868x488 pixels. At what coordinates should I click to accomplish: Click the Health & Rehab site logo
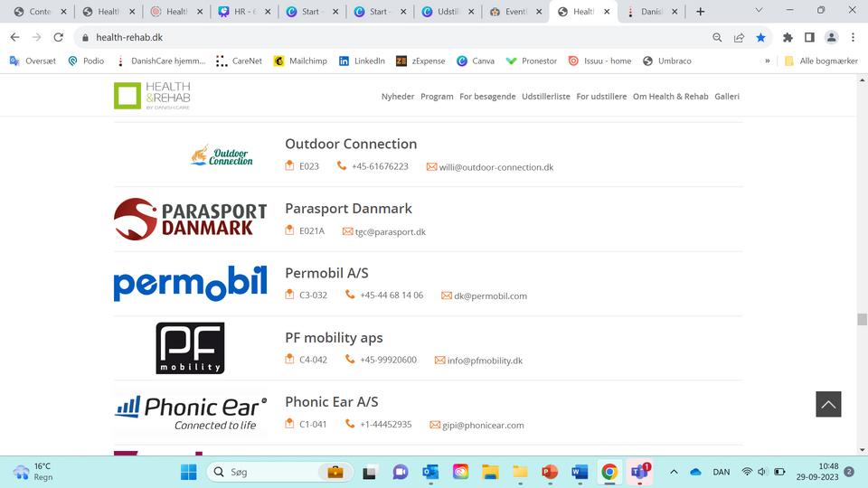(152, 95)
